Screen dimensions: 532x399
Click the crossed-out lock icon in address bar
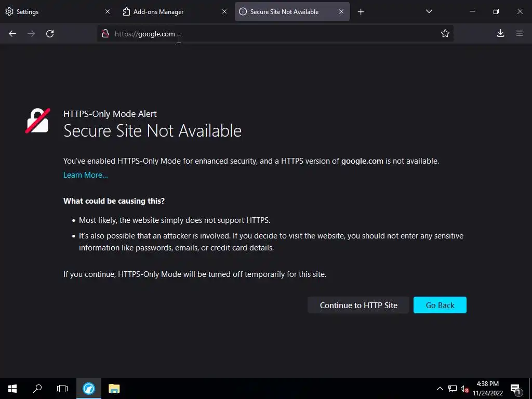point(105,34)
